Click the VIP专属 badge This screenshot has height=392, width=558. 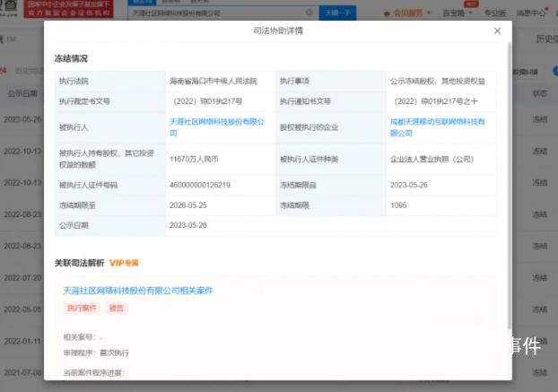(x=124, y=263)
